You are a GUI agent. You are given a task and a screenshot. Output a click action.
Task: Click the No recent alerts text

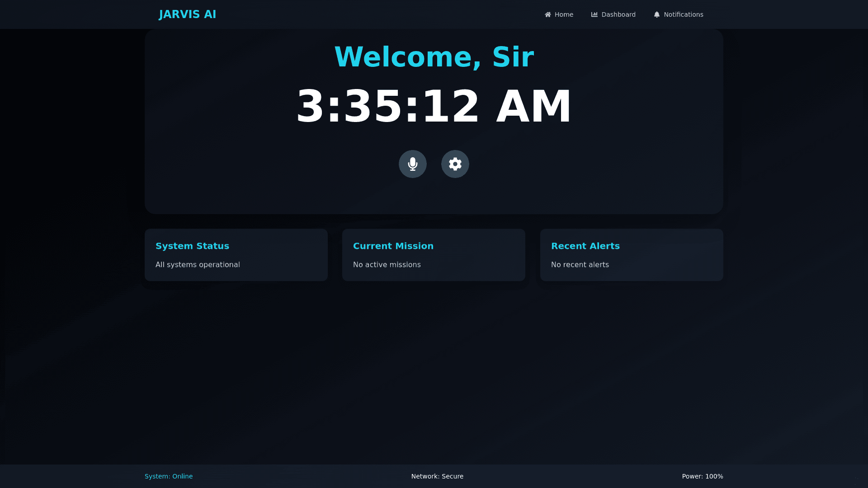point(580,265)
